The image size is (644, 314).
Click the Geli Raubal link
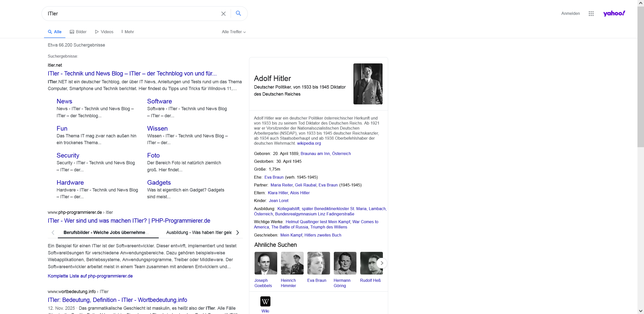click(x=305, y=185)
